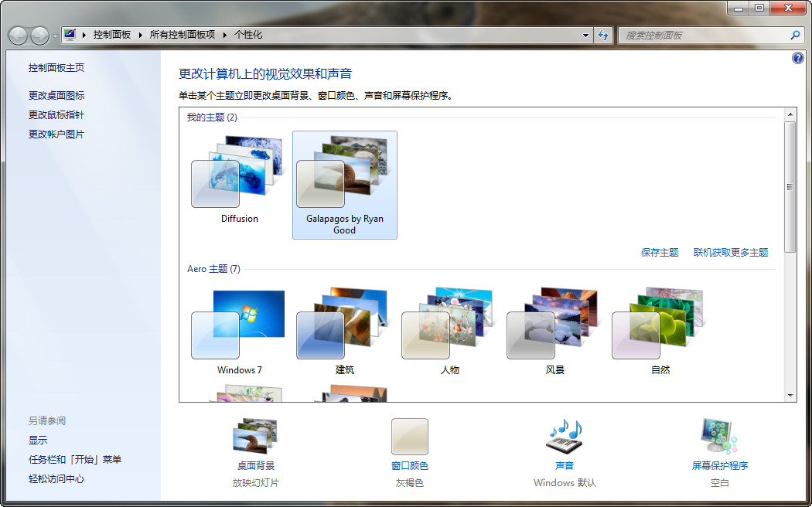Open 屏幕保护程序 settings icon
The width and height of the screenshot is (812, 507).
(x=719, y=437)
